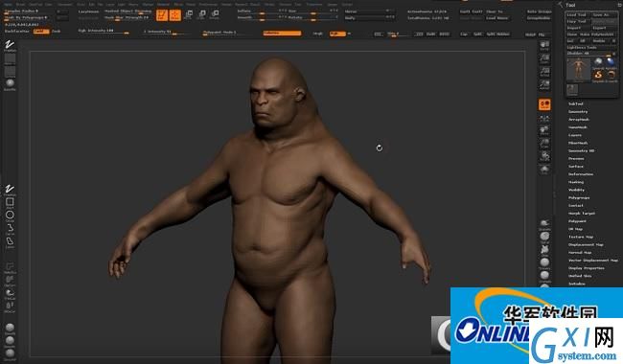Viewport: 623px width, 364px height.
Task: Expand the NanoMesh section
Action: 578,127
